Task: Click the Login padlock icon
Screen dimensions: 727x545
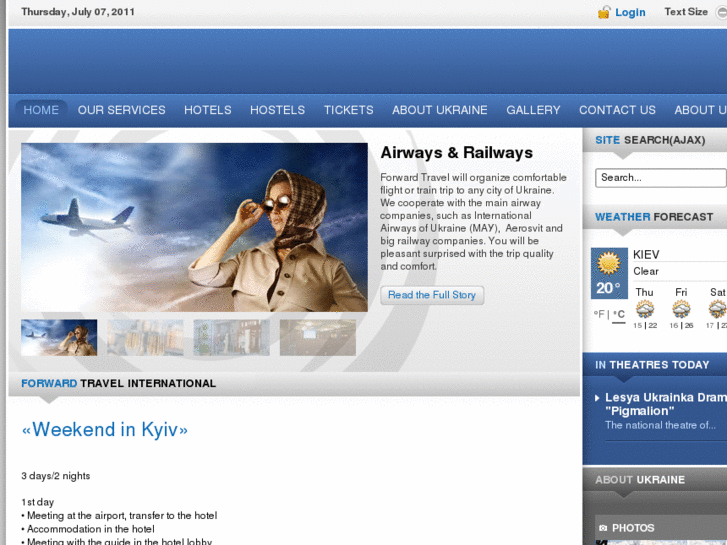Action: pos(604,13)
